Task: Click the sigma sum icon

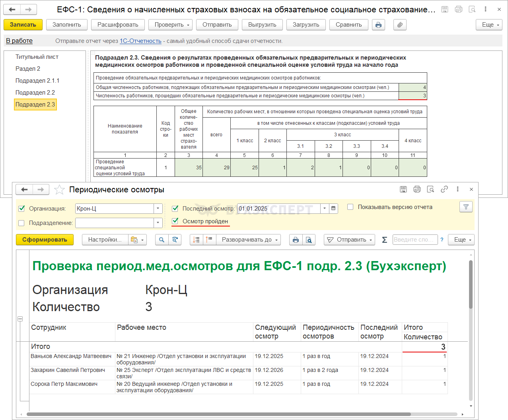Action: [x=384, y=240]
